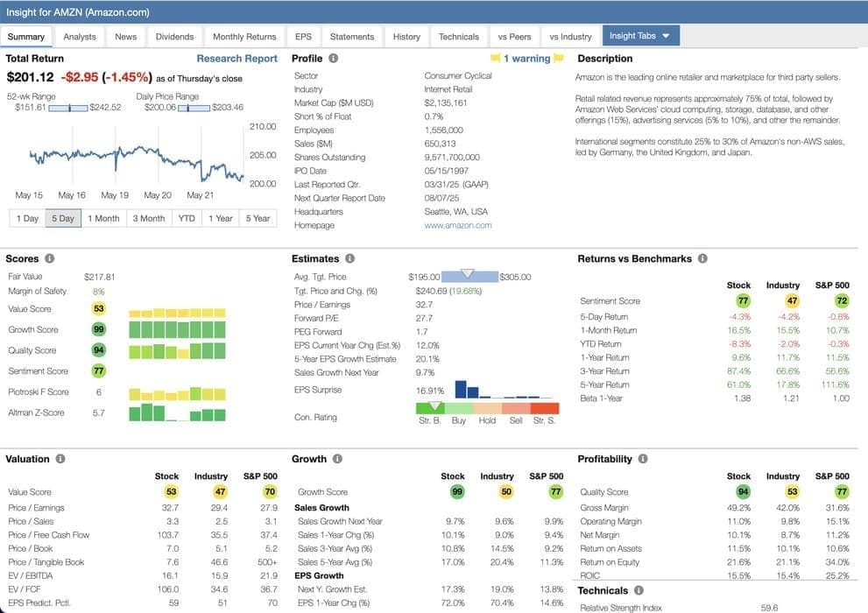Click Relative Strength Index value 59.6

coord(770,608)
